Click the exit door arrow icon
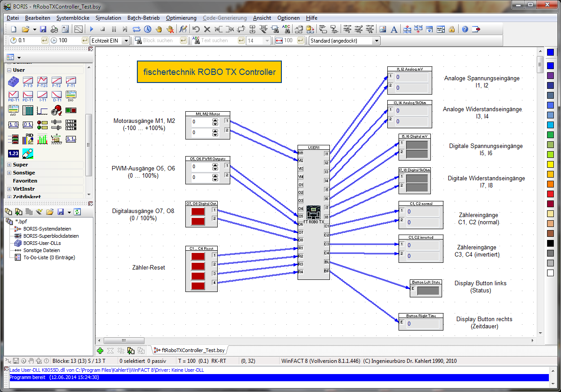 click(x=476, y=29)
